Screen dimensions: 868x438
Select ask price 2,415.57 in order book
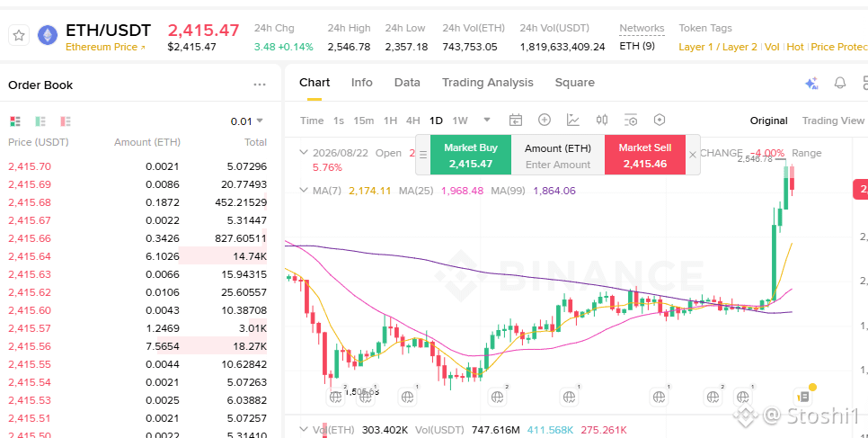pos(30,328)
